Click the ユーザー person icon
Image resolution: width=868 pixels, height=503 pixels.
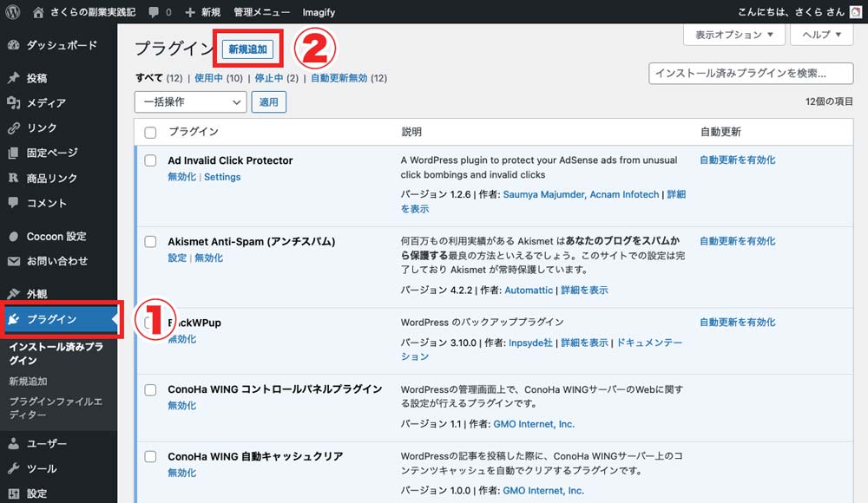(x=14, y=444)
